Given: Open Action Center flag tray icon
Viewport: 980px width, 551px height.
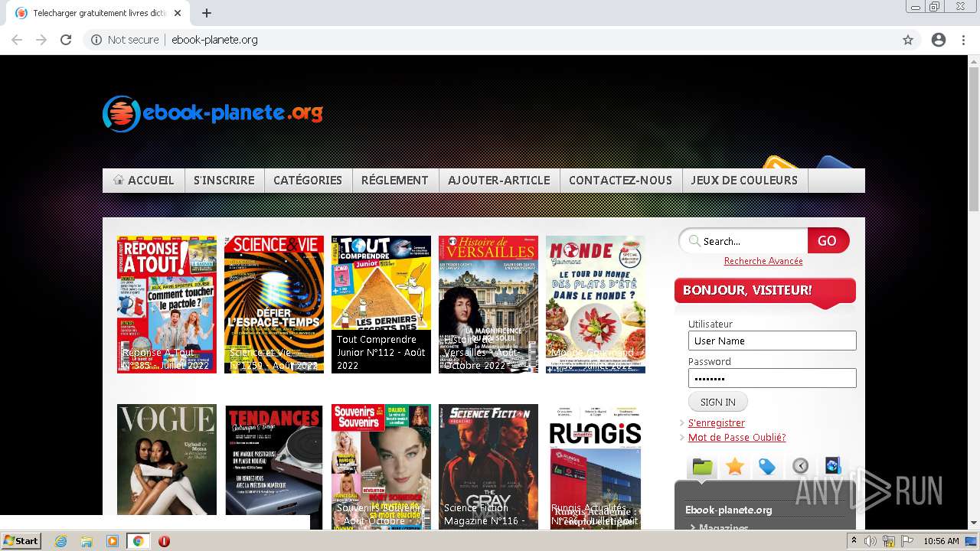Looking at the screenshot, I should click(907, 541).
